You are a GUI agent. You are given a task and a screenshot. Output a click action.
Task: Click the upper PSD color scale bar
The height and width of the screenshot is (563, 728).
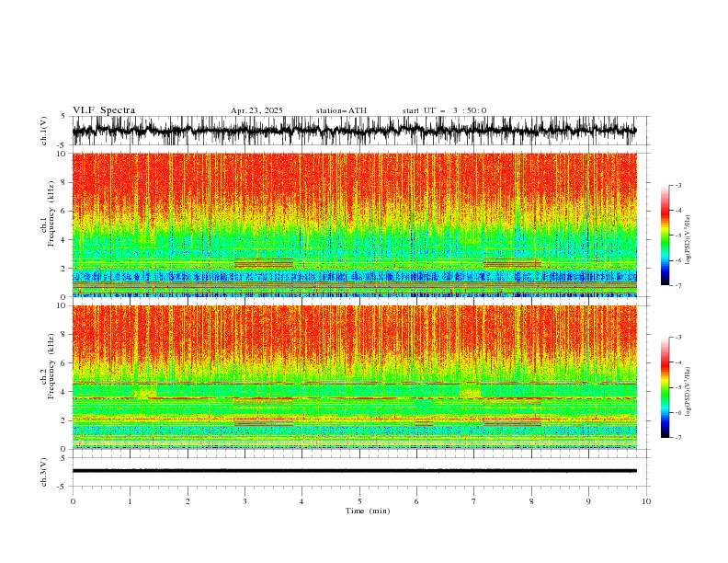pyautogui.click(x=665, y=236)
